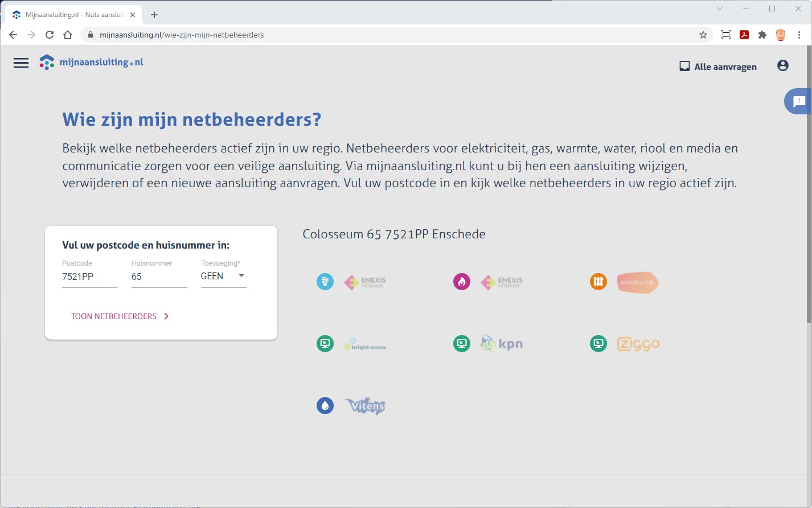The height and width of the screenshot is (508, 812).
Task: Click the Huisnummer field containing 65
Action: 159,277
